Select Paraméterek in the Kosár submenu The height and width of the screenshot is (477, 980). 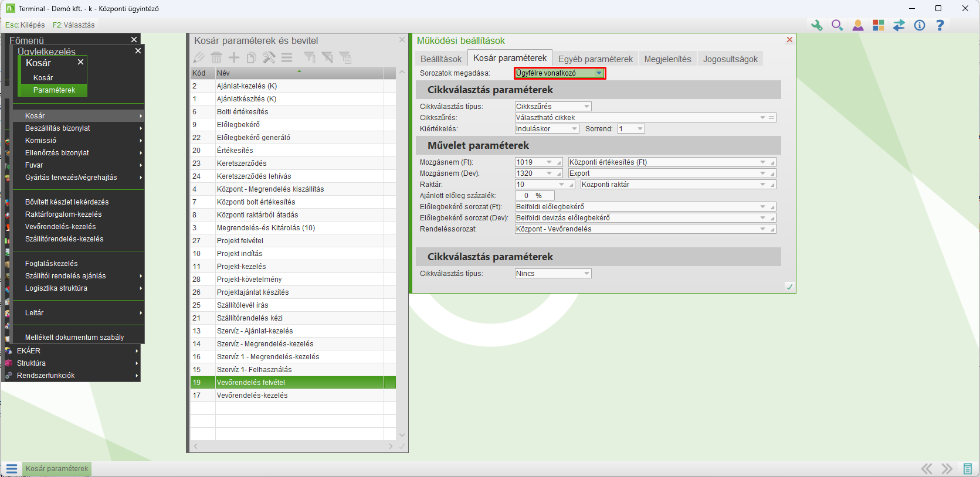(54, 90)
